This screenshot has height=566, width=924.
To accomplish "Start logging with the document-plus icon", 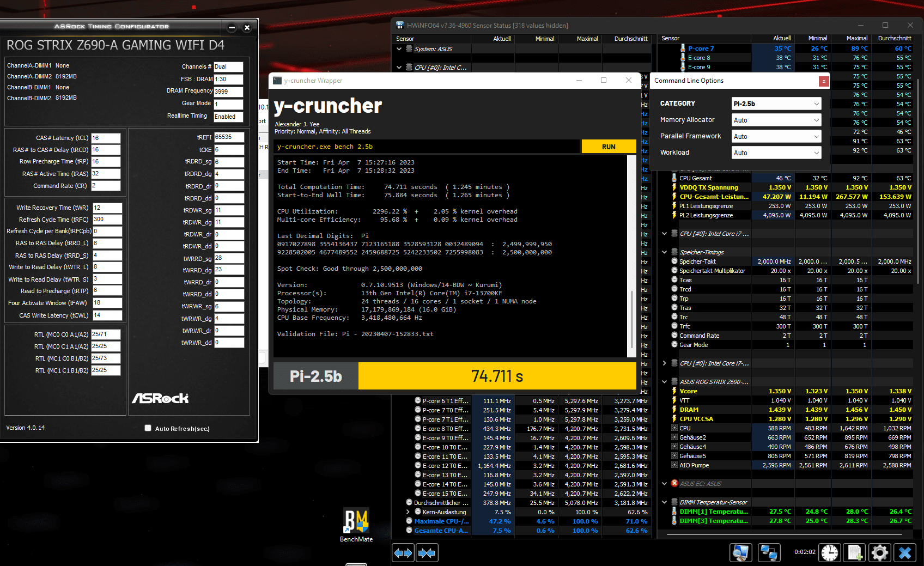I will point(855,553).
